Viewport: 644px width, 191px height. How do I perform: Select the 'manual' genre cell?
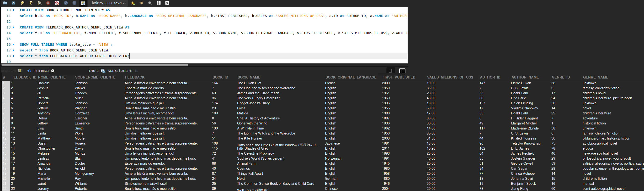pyautogui.click(x=588, y=184)
